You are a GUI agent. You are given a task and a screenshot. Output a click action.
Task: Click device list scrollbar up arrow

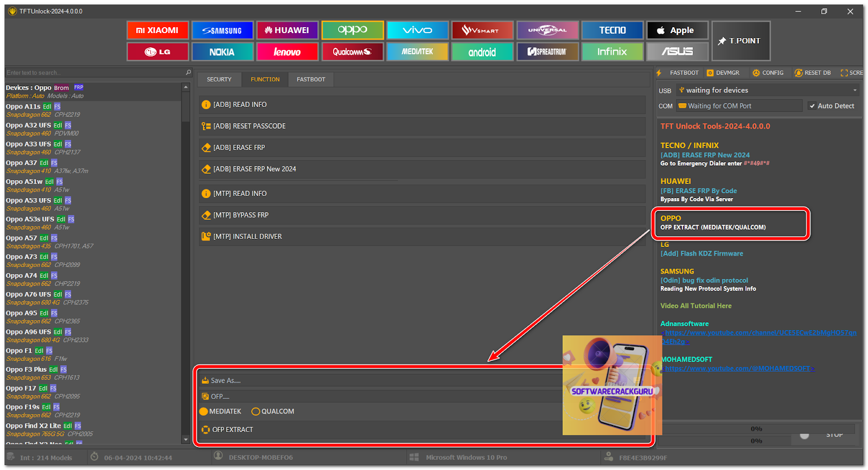pyautogui.click(x=186, y=87)
